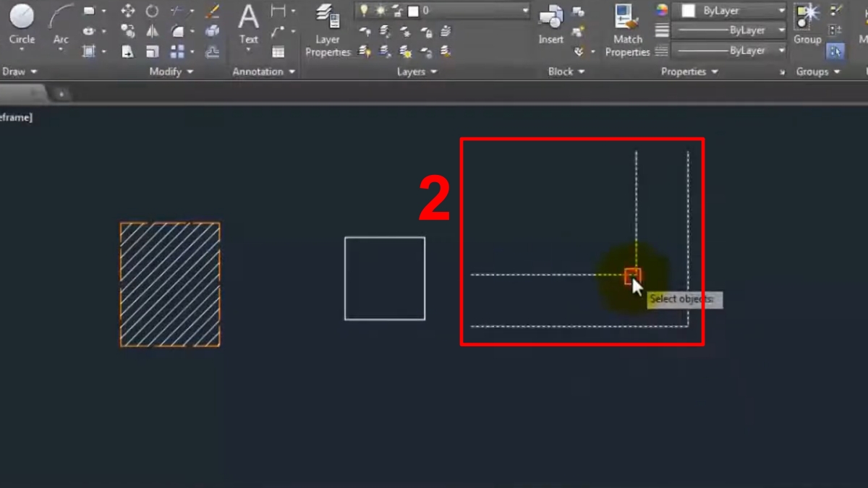Expand the Modify panel
Screen dimensions: 868x488
tap(171, 72)
